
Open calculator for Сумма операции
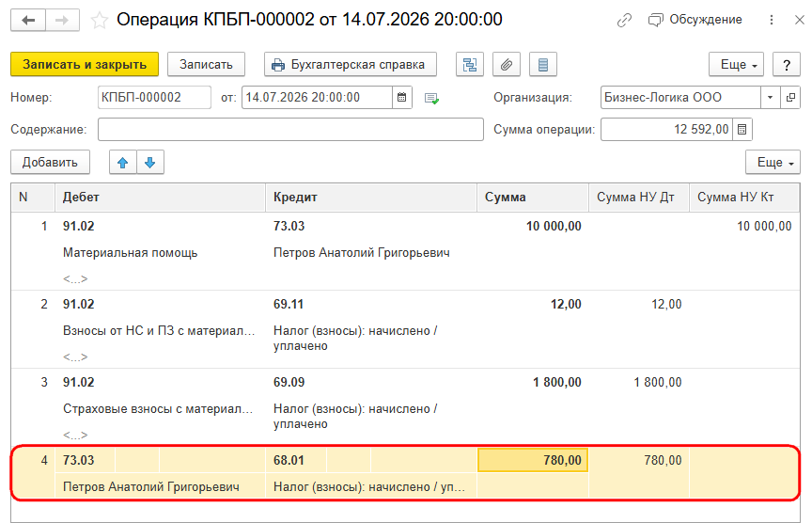point(742,130)
